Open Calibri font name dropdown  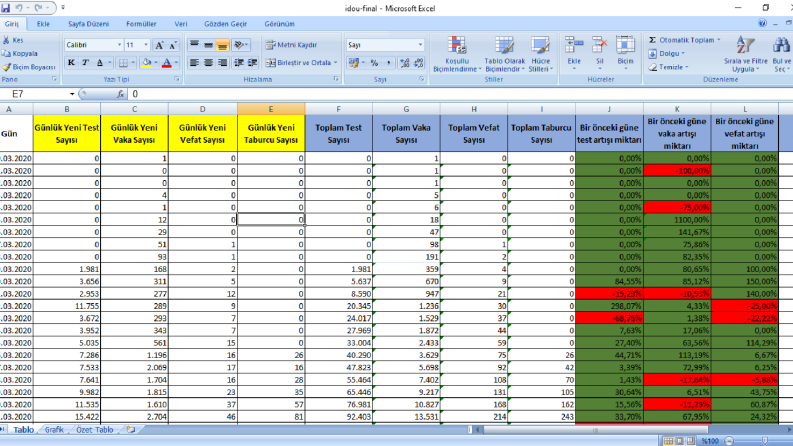point(119,45)
